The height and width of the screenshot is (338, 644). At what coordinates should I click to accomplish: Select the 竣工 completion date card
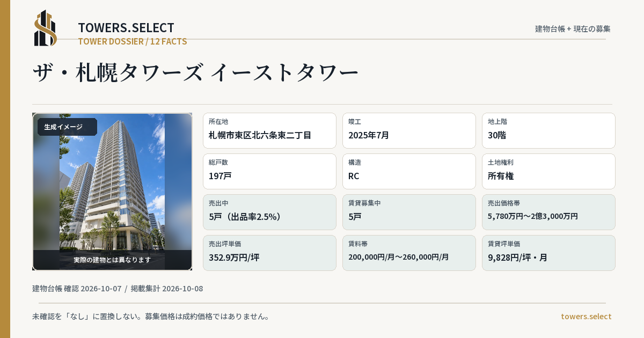coord(409,130)
